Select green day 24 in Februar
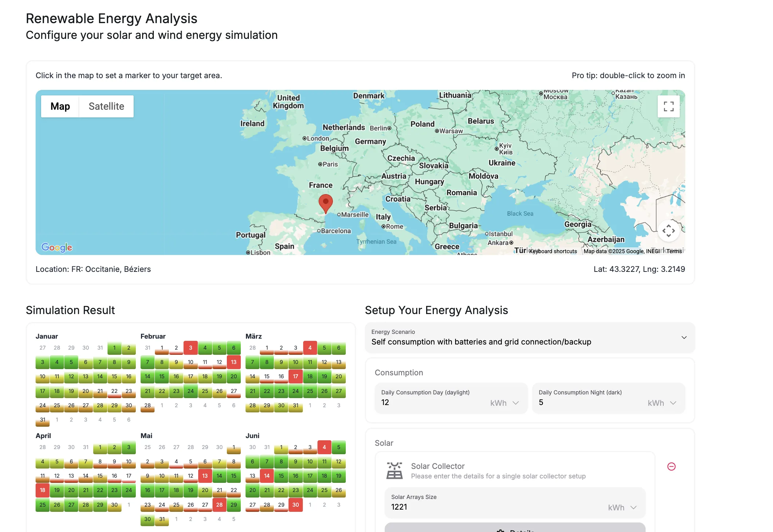Viewport: 773px width, 532px height. coord(190,391)
